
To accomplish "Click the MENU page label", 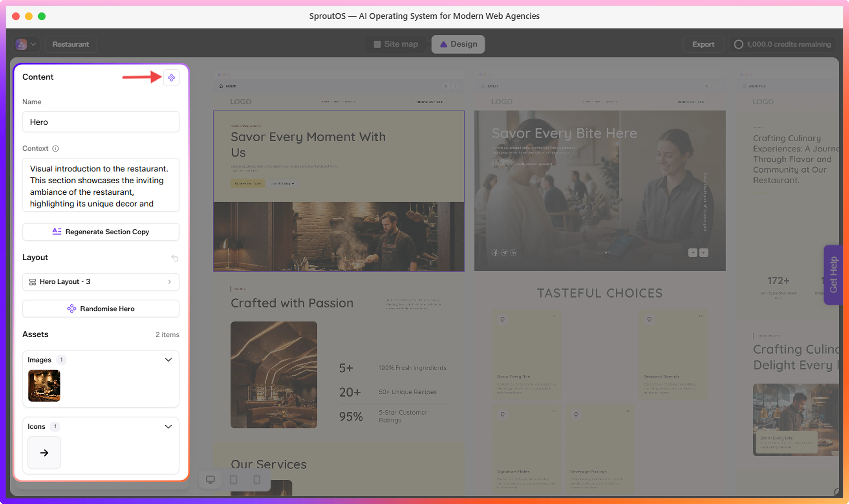I will click(x=493, y=86).
